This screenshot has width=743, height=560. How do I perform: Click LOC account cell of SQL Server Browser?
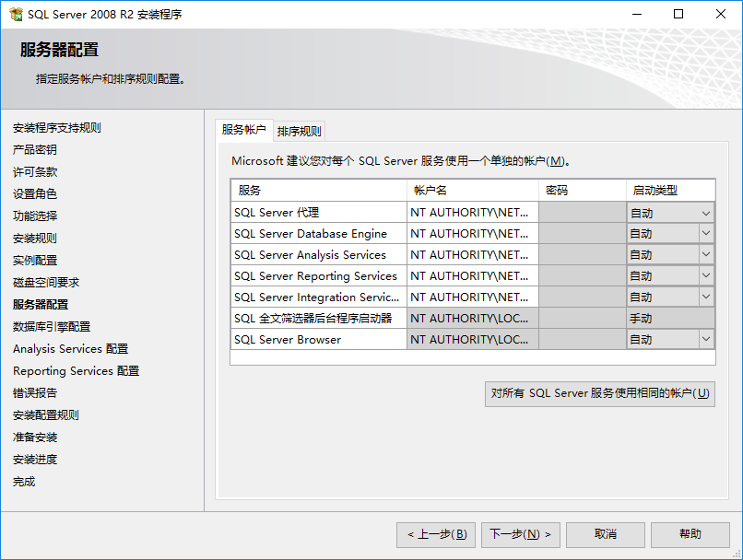click(472, 339)
